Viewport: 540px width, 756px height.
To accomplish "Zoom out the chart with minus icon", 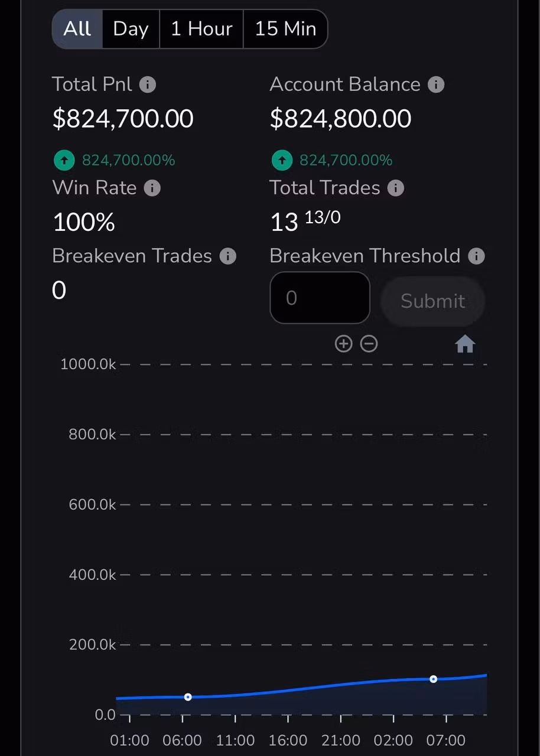I will click(369, 344).
